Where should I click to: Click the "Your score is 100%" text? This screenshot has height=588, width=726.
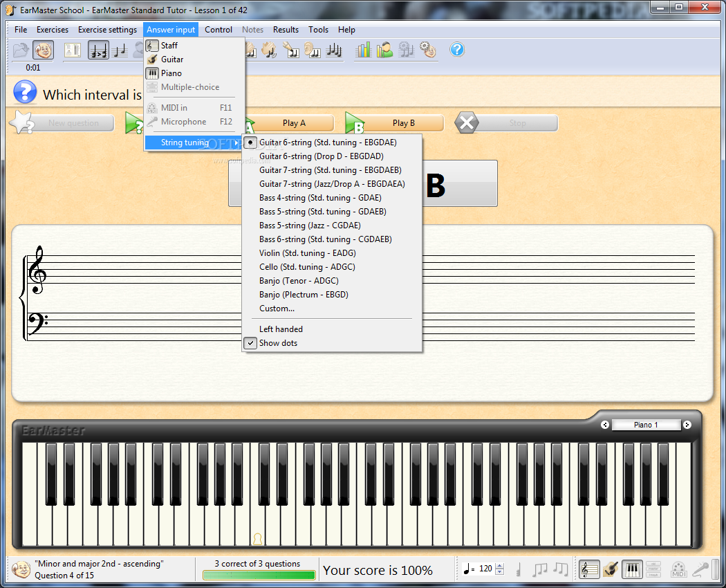[x=378, y=570]
